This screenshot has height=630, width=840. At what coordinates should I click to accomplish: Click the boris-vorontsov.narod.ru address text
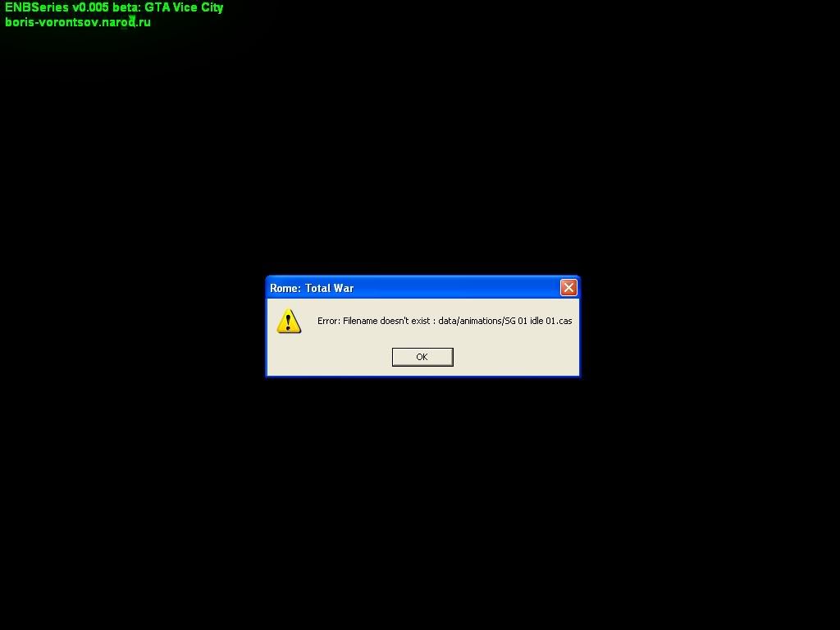point(78,22)
